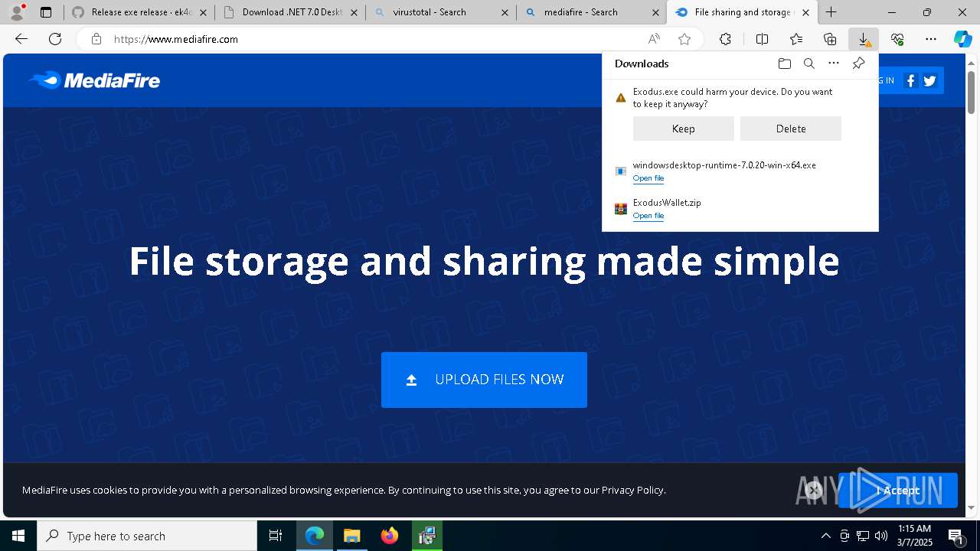Launch the Copilot sidebar icon
This screenshot has width=980, height=551.
pyautogui.click(x=962, y=39)
